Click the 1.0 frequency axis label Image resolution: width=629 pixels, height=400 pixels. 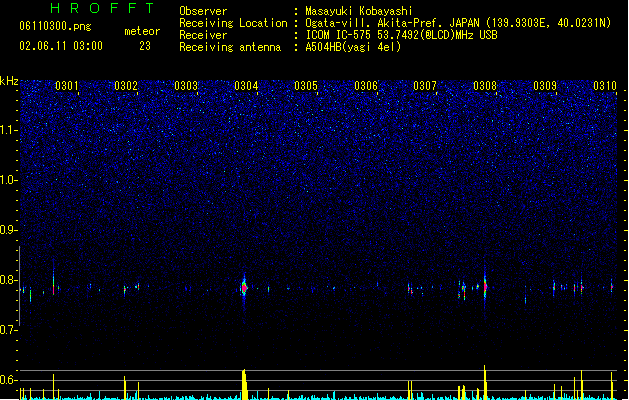click(x=9, y=180)
